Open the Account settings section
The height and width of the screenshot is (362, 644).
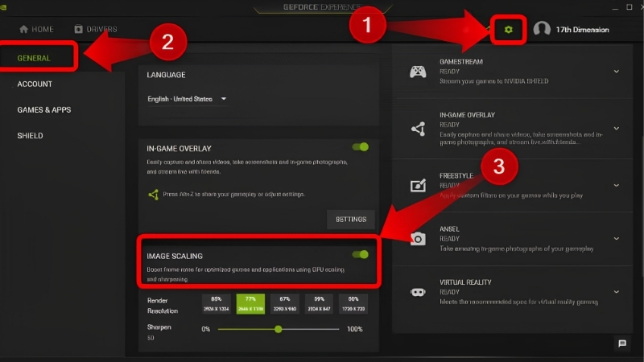[x=35, y=84]
